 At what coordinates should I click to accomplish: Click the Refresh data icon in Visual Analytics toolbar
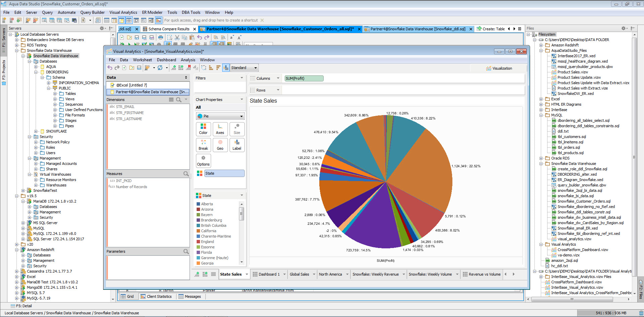(x=160, y=68)
